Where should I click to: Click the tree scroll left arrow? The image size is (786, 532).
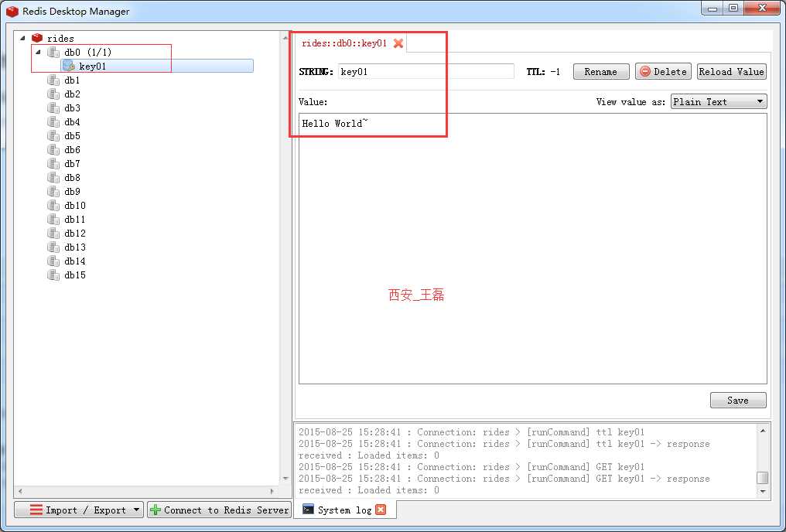(20, 491)
